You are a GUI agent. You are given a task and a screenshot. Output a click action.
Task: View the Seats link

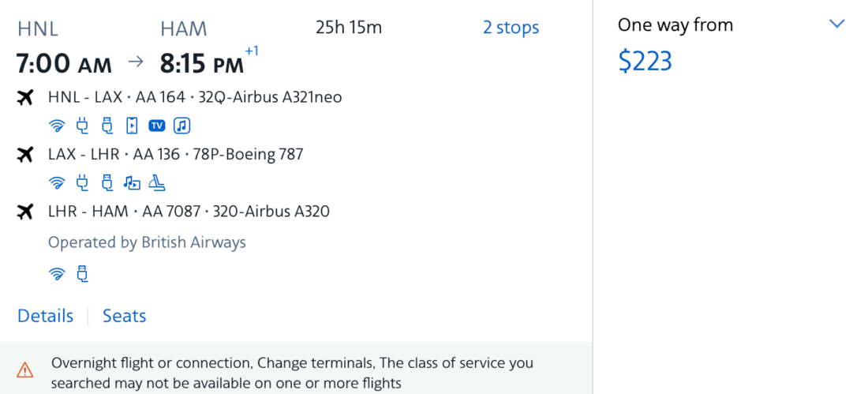124,316
